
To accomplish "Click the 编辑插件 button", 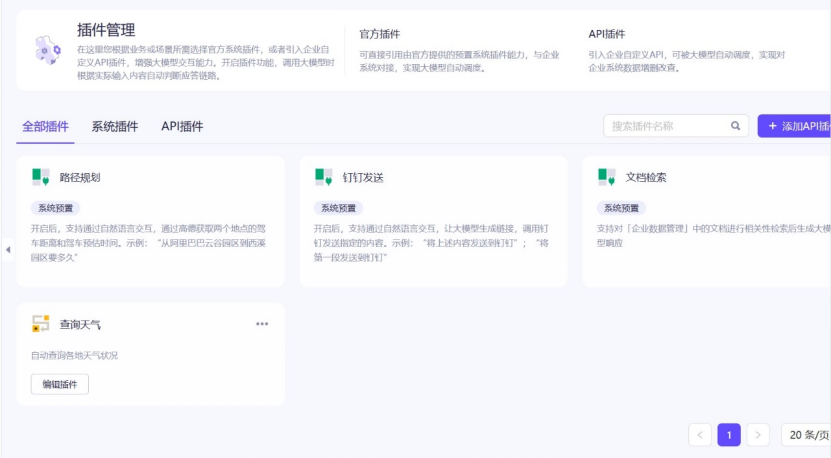I will coord(60,384).
